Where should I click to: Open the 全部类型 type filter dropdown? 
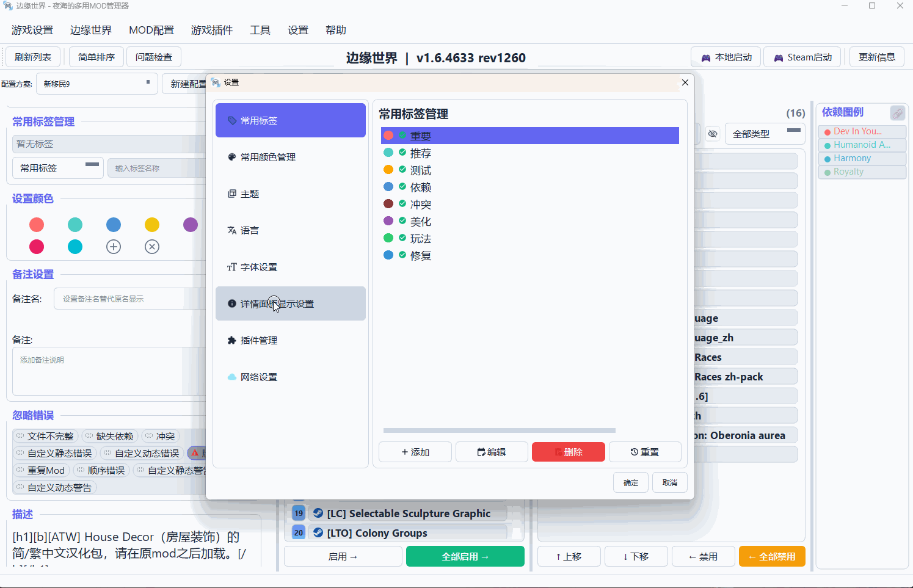765,133
